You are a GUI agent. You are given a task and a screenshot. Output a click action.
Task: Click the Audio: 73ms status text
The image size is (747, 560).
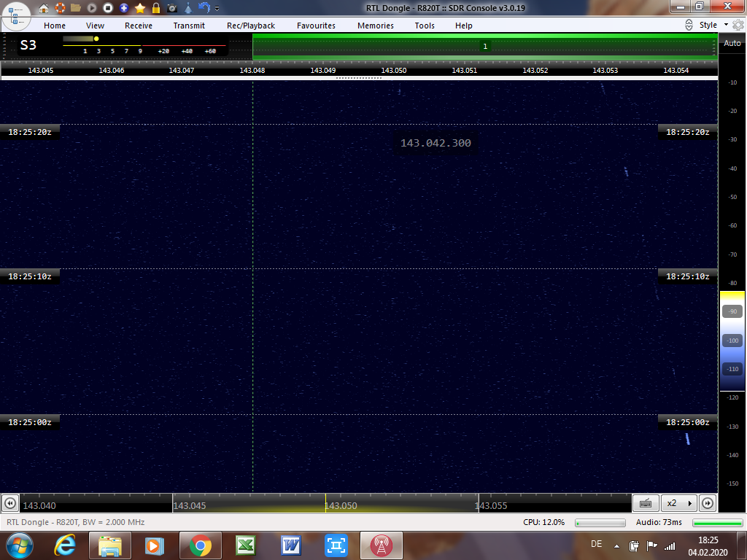coord(659,522)
